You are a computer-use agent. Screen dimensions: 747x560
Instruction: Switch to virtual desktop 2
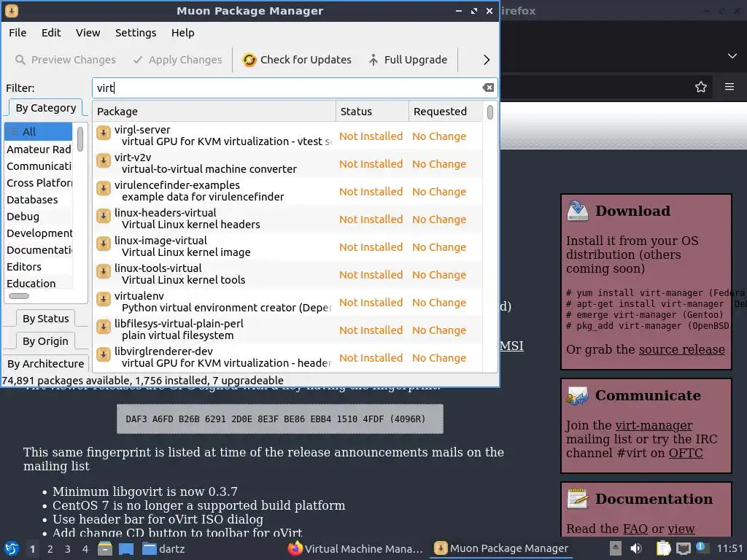click(50, 549)
